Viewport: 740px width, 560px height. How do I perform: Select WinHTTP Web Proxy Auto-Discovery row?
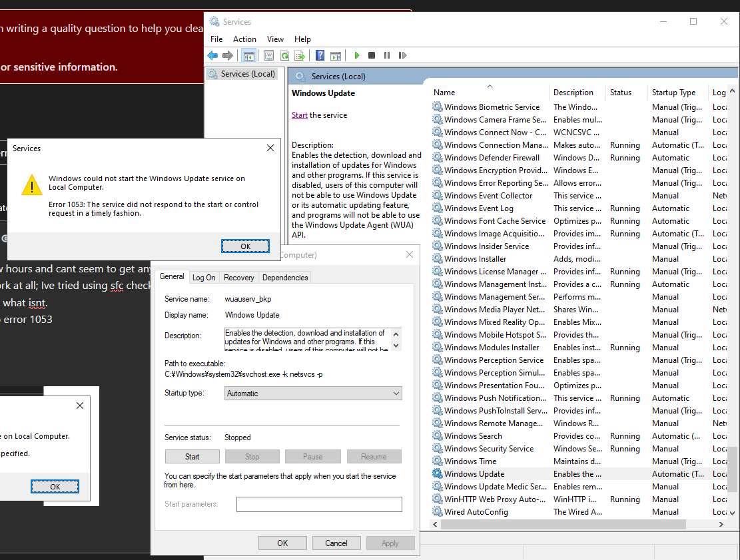click(579, 499)
